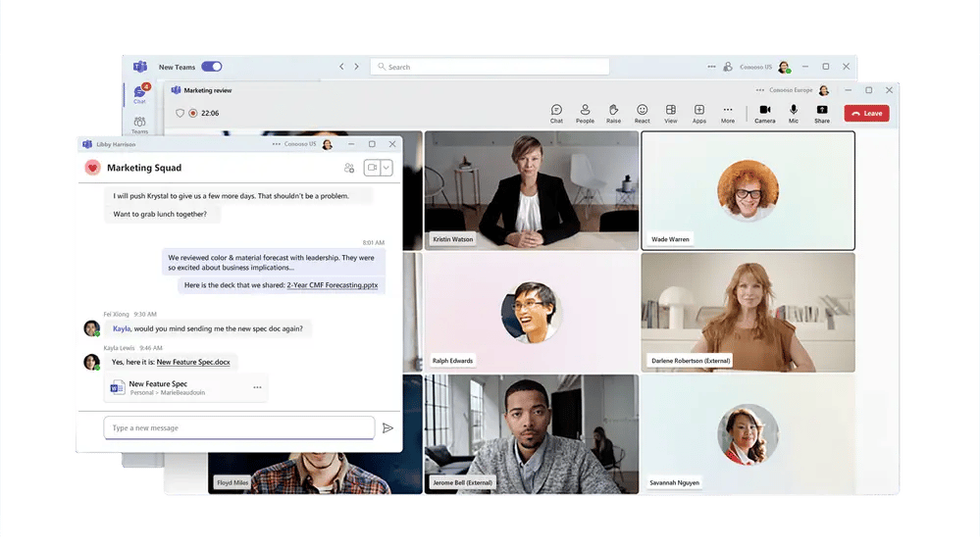Toggle the New Teams switch
The height and width of the screenshot is (551, 980).
pos(212,67)
